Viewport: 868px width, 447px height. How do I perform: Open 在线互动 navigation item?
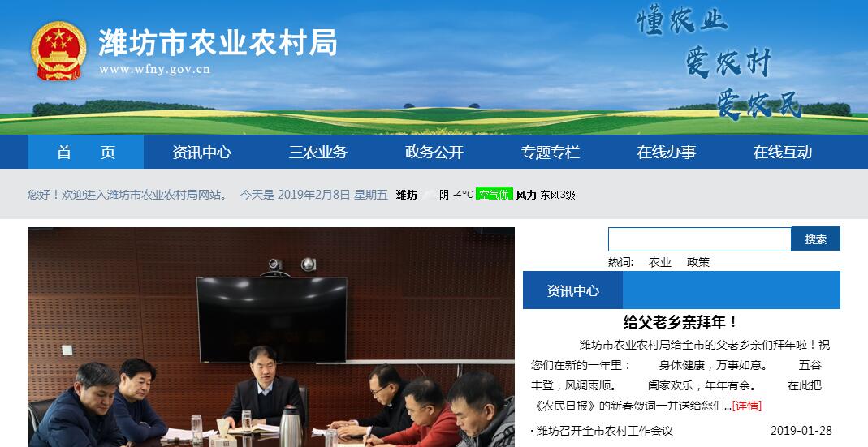click(782, 152)
